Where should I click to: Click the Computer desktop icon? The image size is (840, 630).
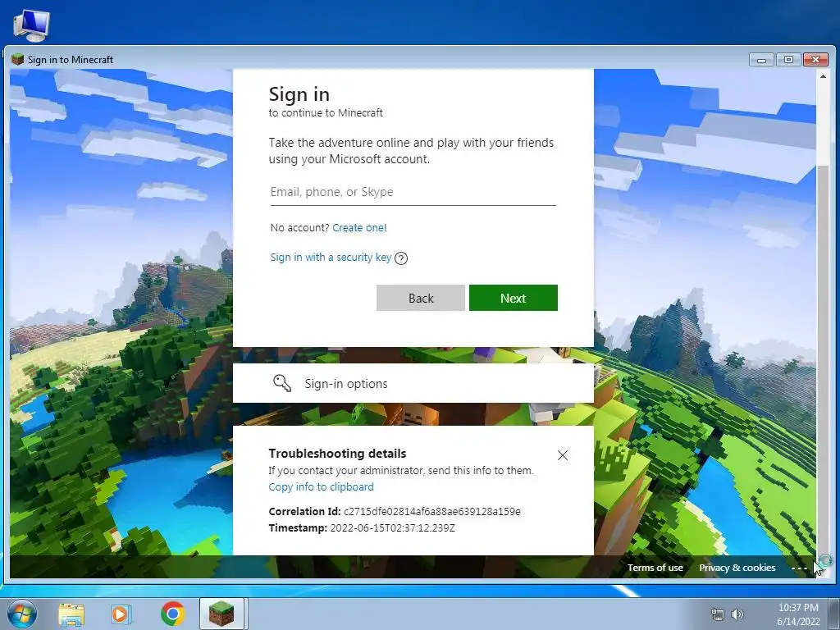tap(31, 25)
